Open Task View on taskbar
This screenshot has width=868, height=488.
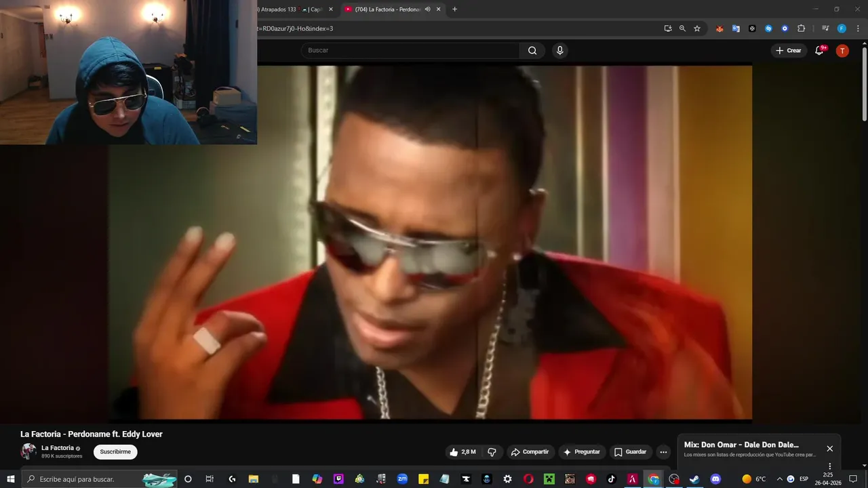[x=210, y=479]
